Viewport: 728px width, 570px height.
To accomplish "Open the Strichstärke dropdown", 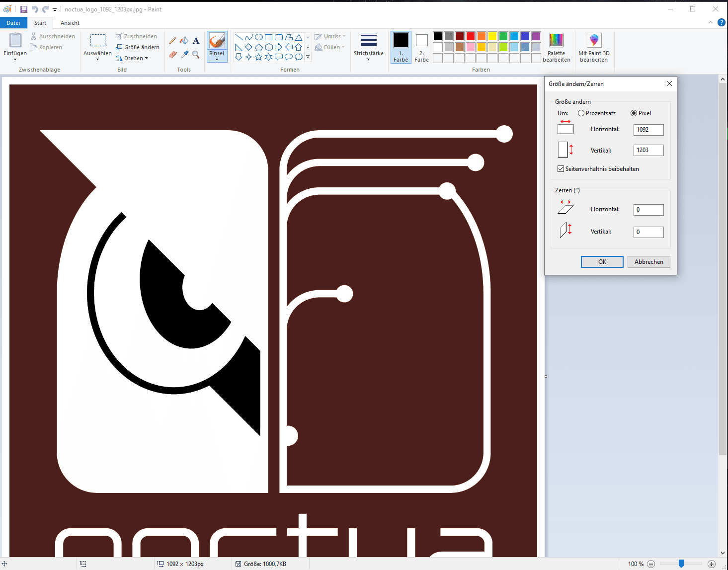I will click(x=369, y=47).
